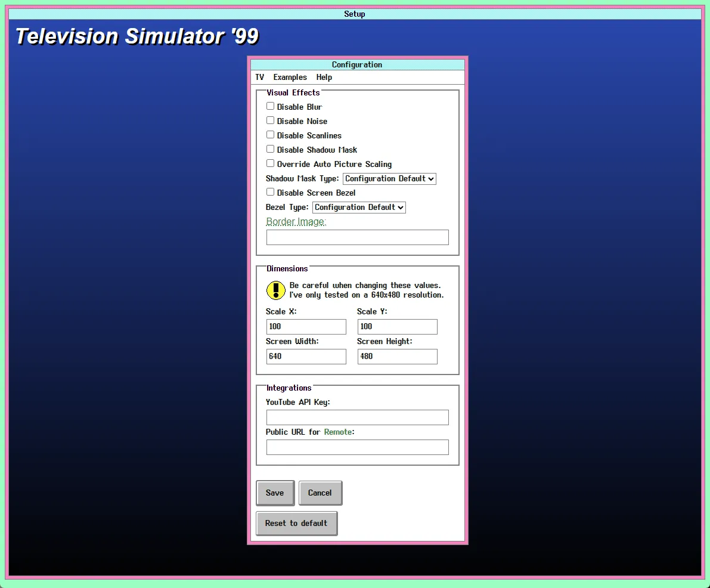Image resolution: width=710 pixels, height=588 pixels.
Task: Follow the green Remote link
Action: (338, 432)
